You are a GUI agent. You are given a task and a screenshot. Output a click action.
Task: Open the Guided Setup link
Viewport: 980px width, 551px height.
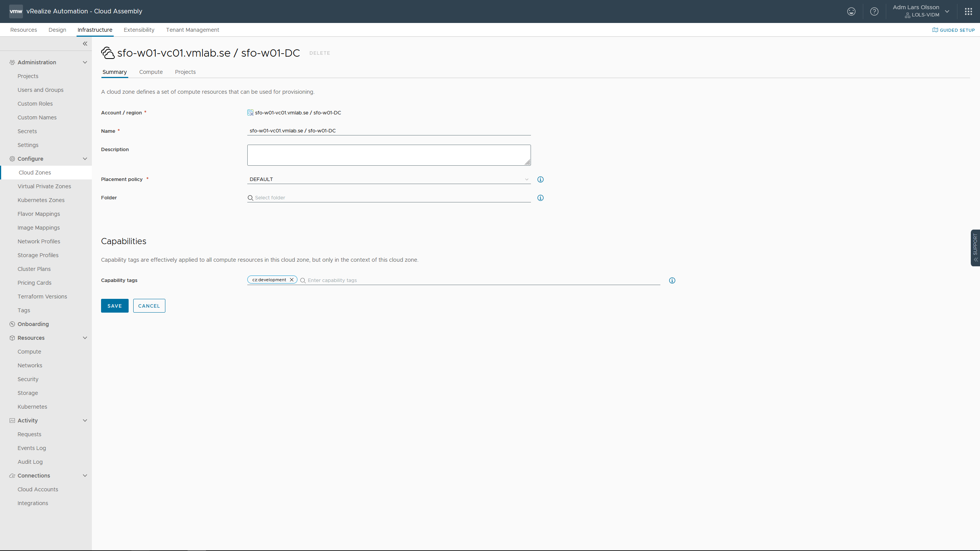[x=954, y=30]
